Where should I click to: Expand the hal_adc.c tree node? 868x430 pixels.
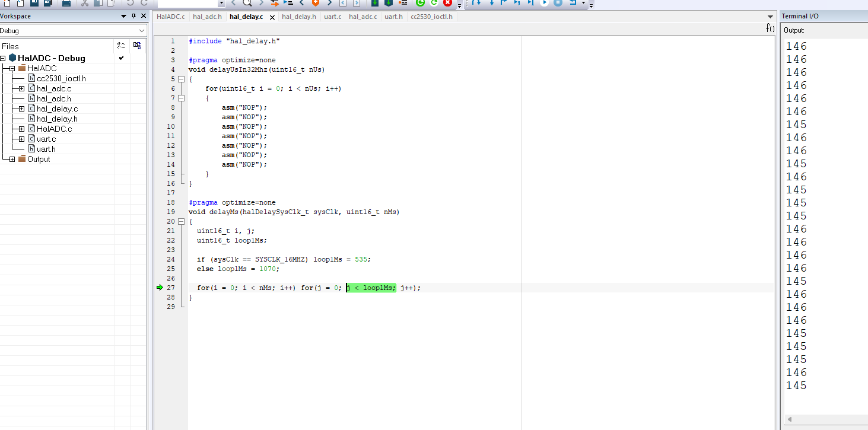pos(21,88)
